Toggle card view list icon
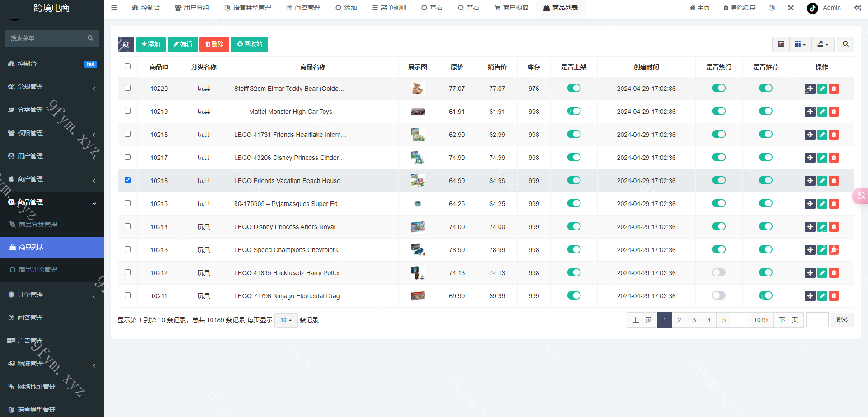 tap(781, 44)
